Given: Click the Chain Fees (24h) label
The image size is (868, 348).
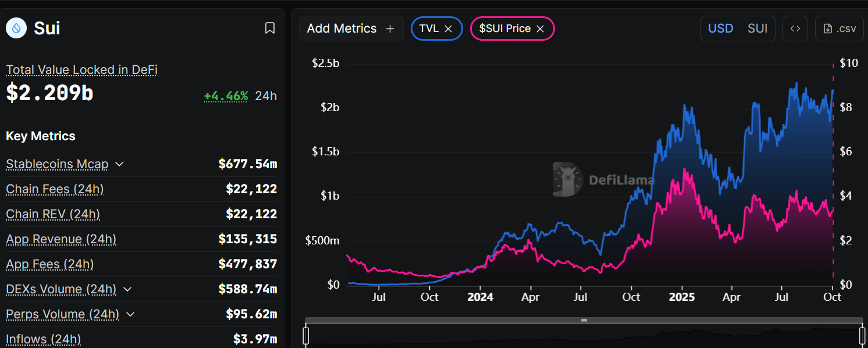Looking at the screenshot, I should click(x=55, y=189).
